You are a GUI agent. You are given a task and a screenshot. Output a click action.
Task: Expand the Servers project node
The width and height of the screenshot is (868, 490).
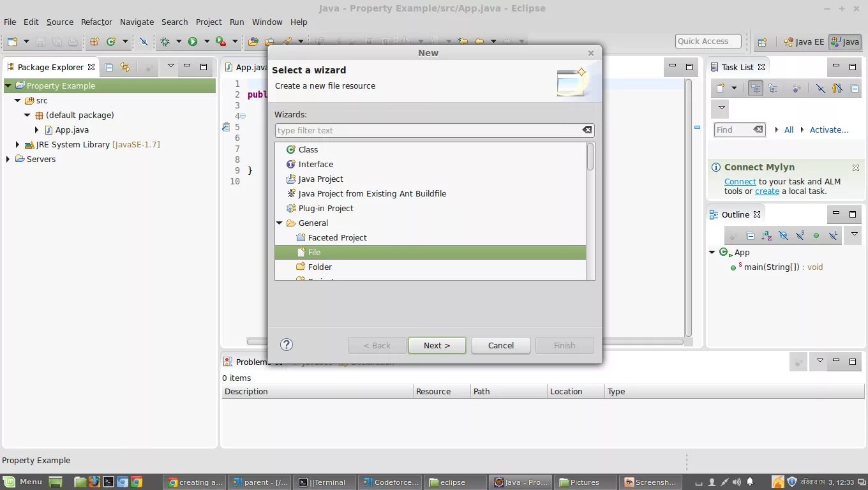click(x=8, y=159)
